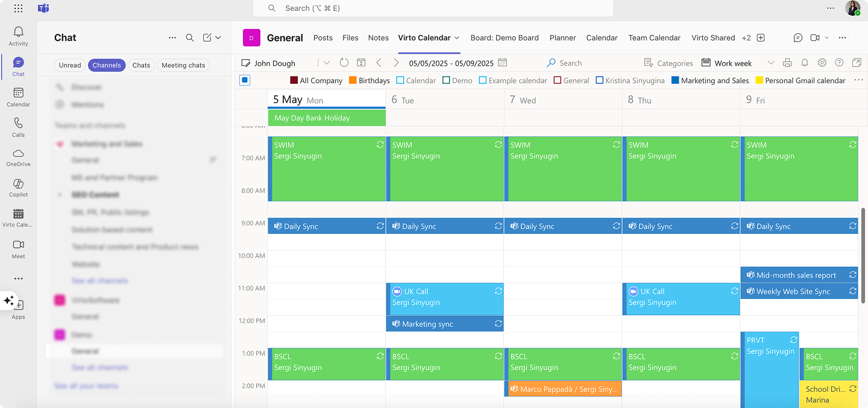Switch to the Files tab
Screen dimensions: 868x408
pos(350,37)
